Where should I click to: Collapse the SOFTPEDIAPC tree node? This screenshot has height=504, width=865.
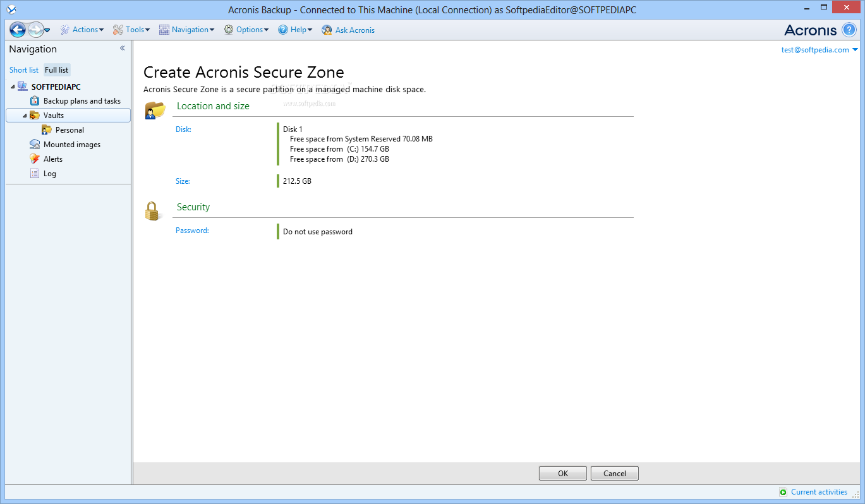click(13, 87)
